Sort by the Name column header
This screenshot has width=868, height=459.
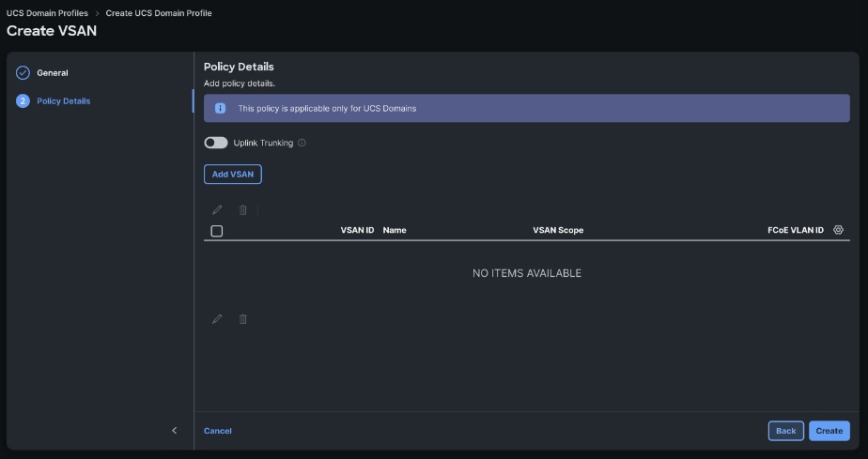coord(395,230)
